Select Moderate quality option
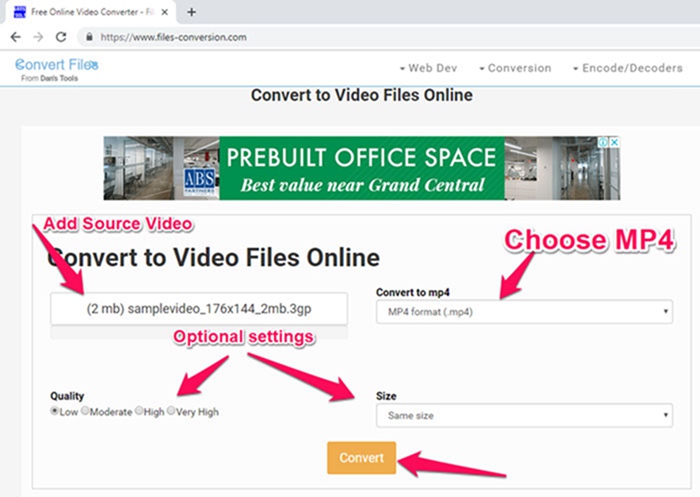700x497 pixels. pyautogui.click(x=86, y=411)
